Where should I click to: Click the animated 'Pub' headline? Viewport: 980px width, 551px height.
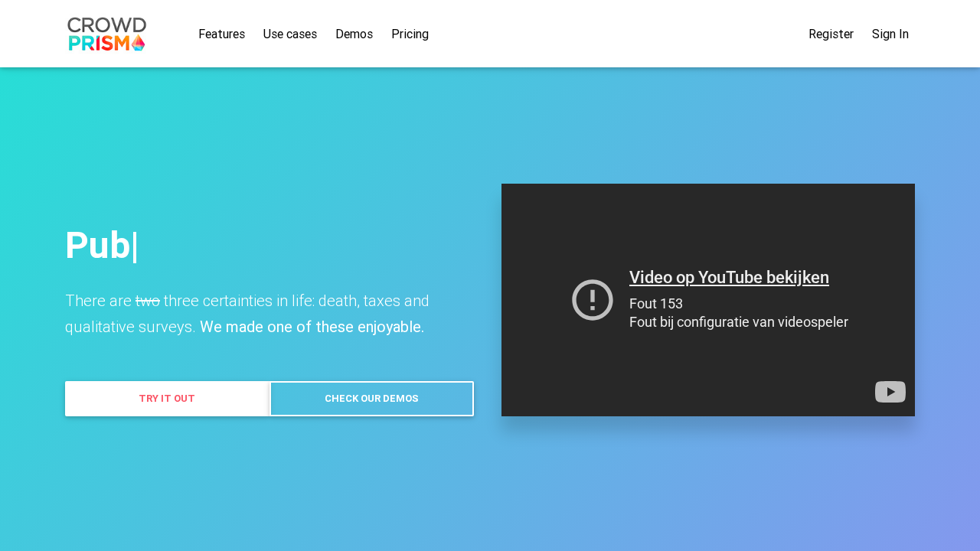click(98, 246)
